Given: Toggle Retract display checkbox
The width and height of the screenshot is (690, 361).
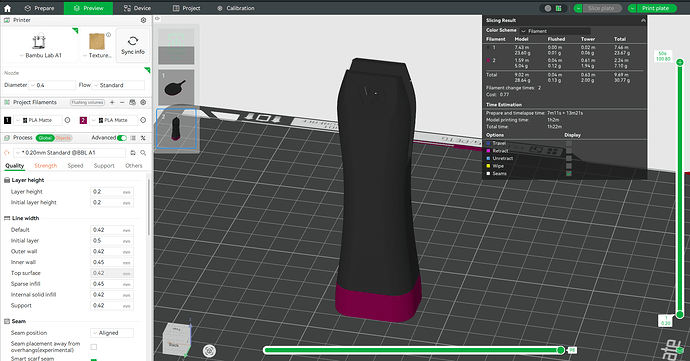Looking at the screenshot, I should pyautogui.click(x=569, y=151).
